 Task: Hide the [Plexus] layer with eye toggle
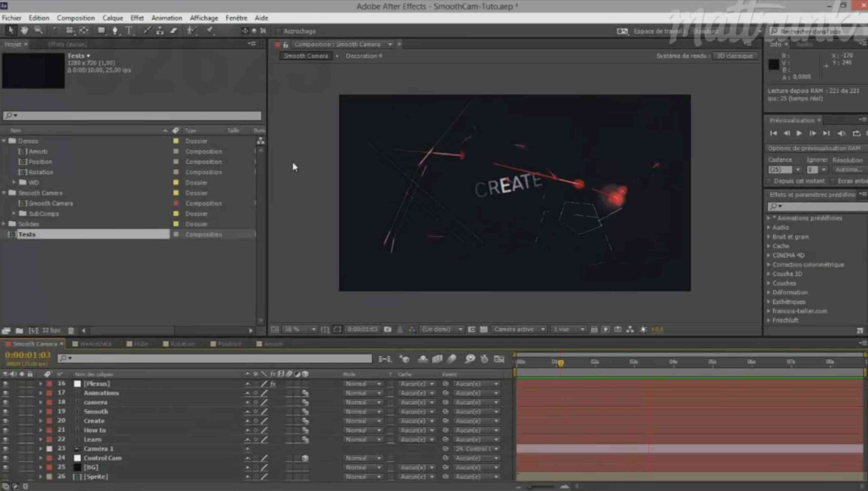tap(5, 384)
